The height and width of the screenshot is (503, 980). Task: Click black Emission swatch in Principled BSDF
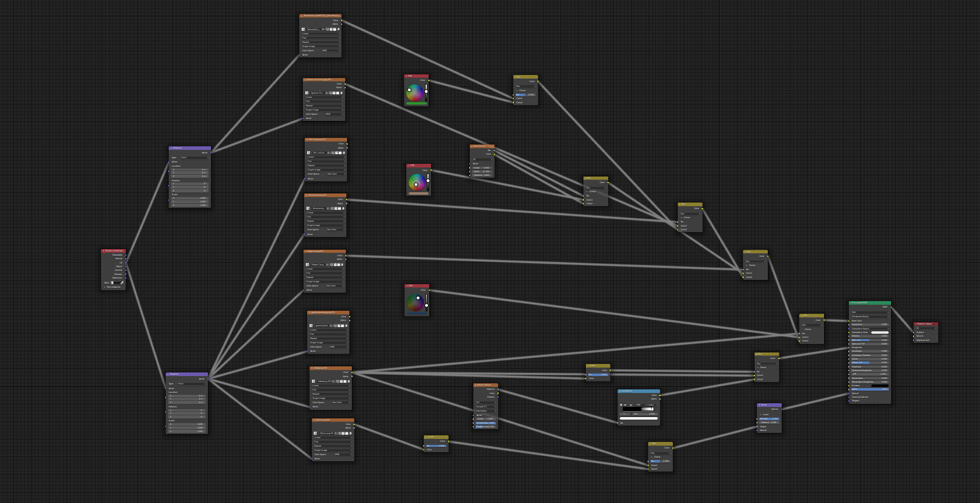(x=880, y=386)
